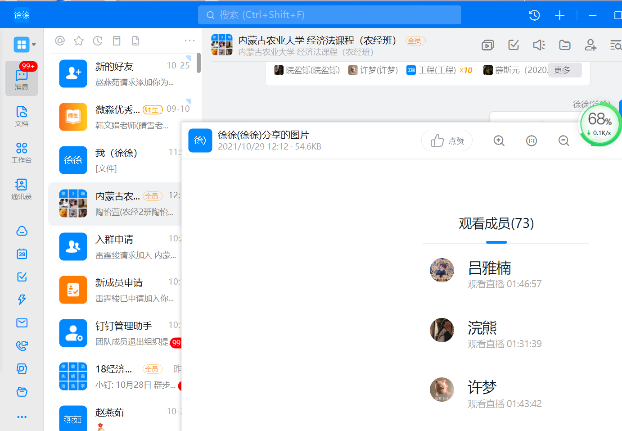Toggle the group mute speaker icon
This screenshot has height=431, width=622.
click(539, 45)
